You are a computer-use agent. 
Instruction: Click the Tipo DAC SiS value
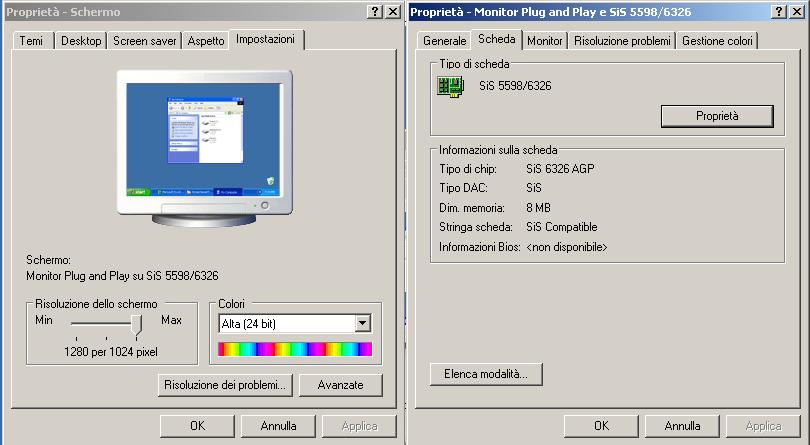[x=534, y=188]
